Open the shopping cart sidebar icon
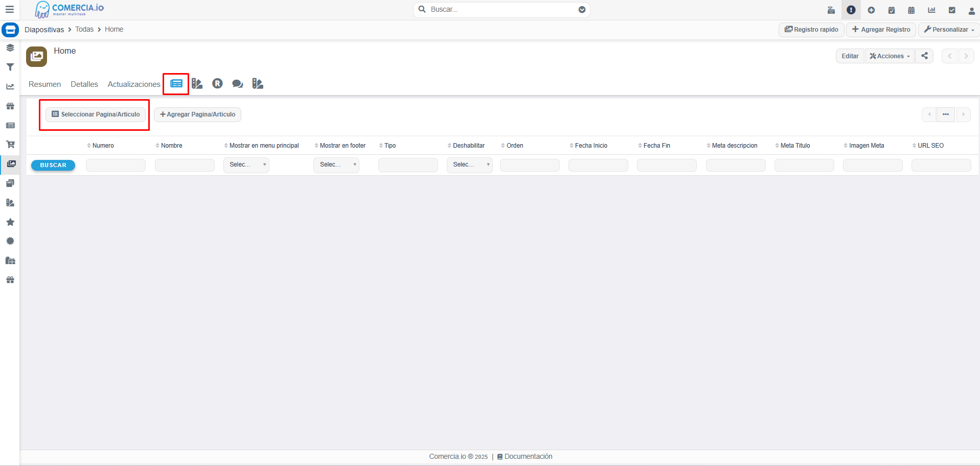The width and height of the screenshot is (980, 466). 10,145
